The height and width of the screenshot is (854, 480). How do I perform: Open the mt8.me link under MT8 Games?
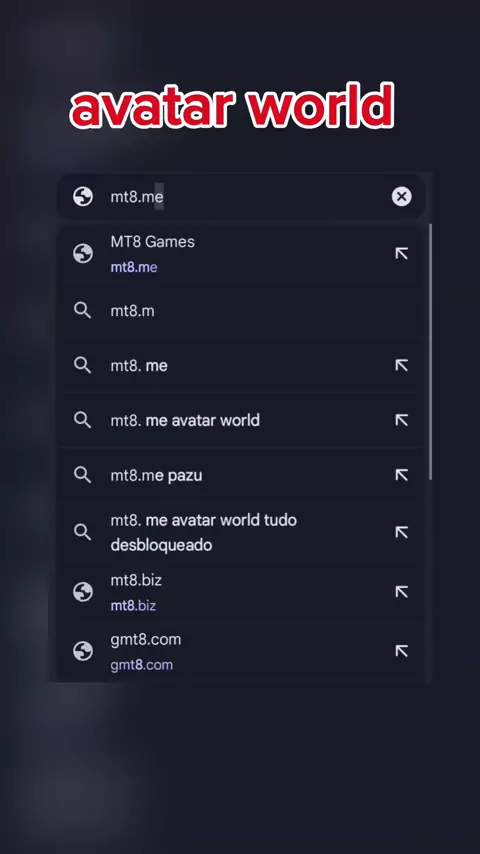coord(134,267)
